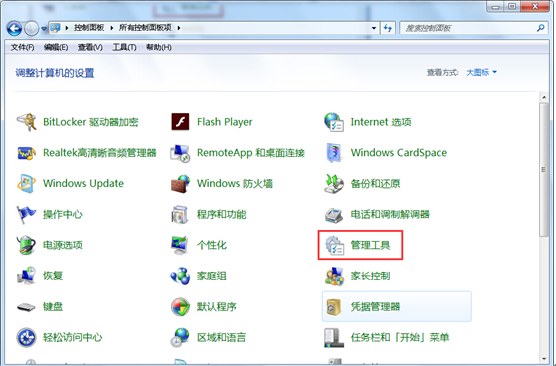Open the Internet 选项 icon
Viewport: 556px width, 366px height.
pyautogui.click(x=334, y=122)
